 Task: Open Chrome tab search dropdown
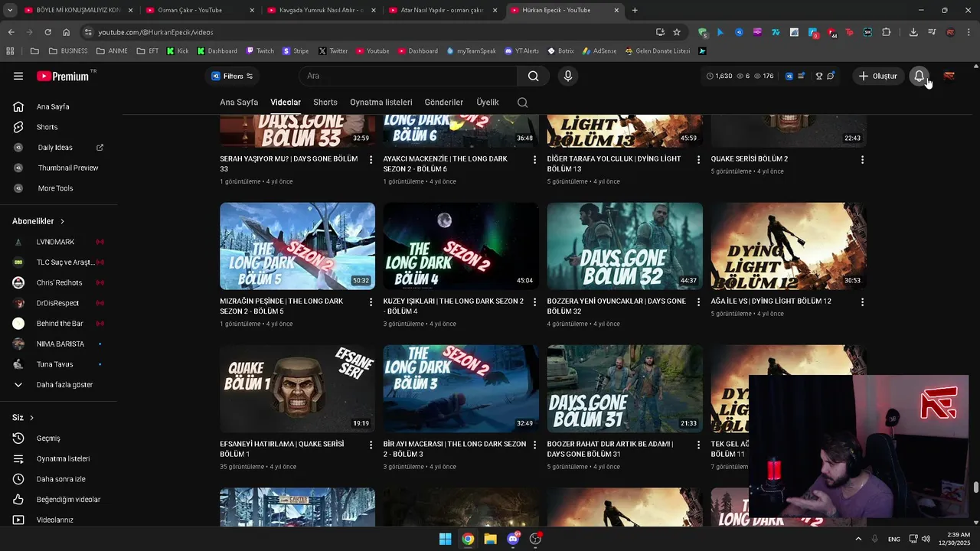coord(10,10)
